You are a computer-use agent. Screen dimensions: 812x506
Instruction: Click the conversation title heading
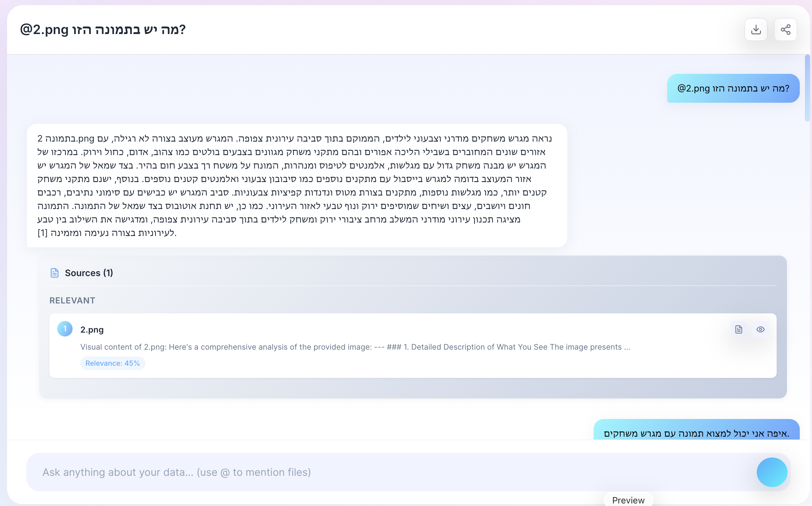pyautogui.click(x=103, y=30)
